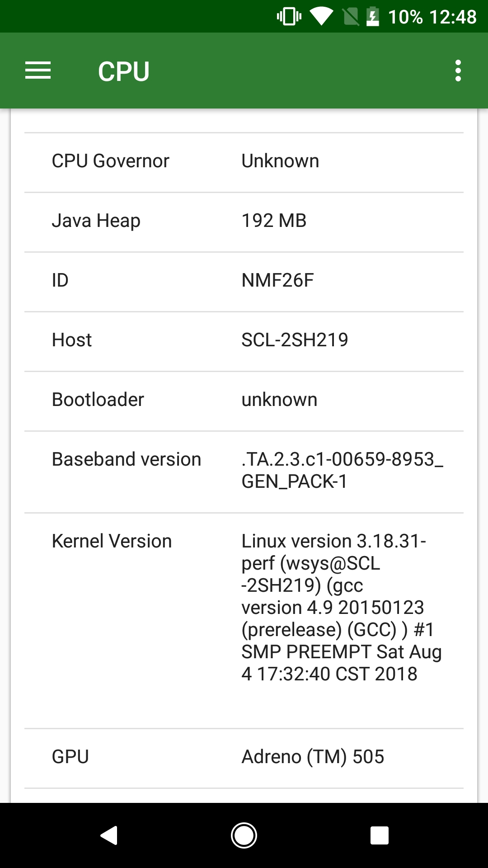Image resolution: width=488 pixels, height=868 pixels.
Task: Tap the Wi-Fi status icon
Action: pos(322,17)
